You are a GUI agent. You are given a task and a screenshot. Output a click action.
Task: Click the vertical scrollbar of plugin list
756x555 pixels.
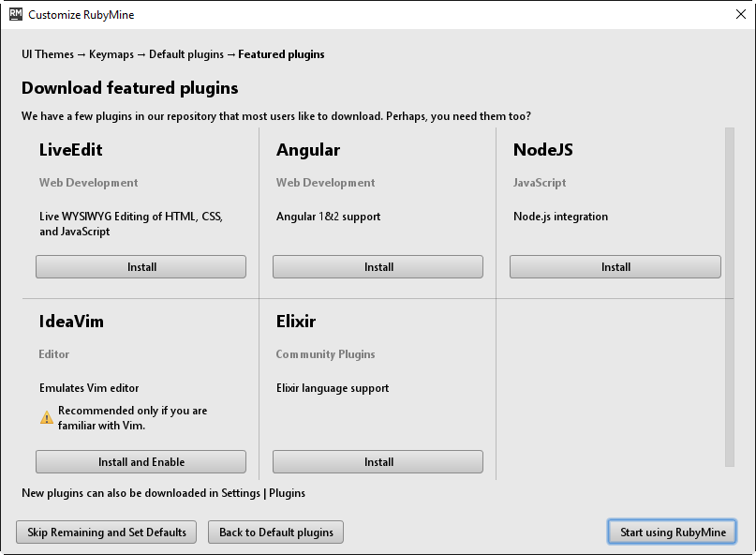[729, 296]
